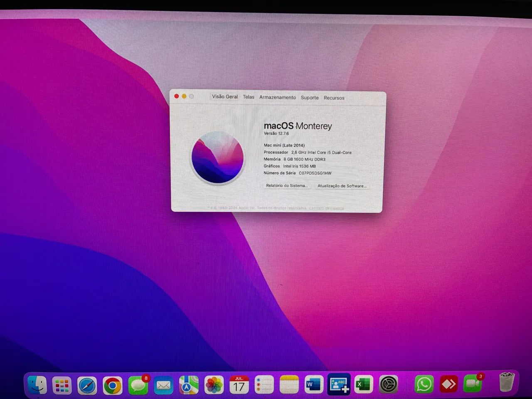This screenshot has width=532, height=399.
Task: Click the 8 GB 1600 MHz DDR3 text
Action: pyautogui.click(x=305, y=159)
